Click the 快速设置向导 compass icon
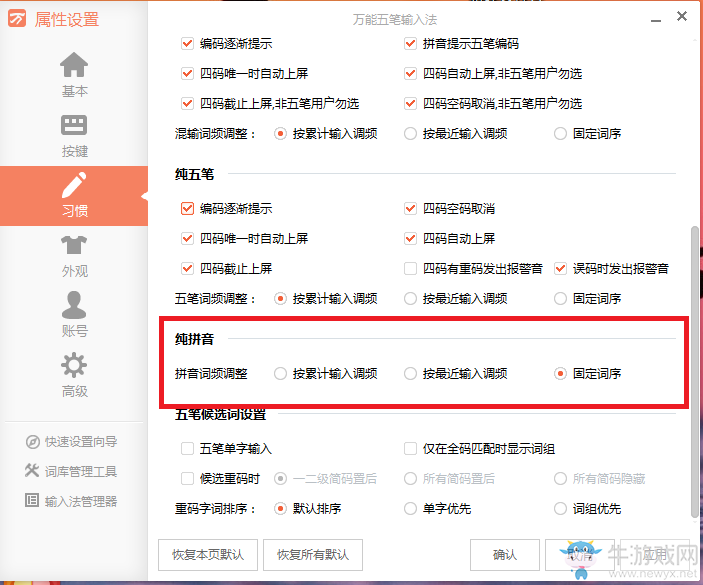The image size is (703, 585). point(32,442)
